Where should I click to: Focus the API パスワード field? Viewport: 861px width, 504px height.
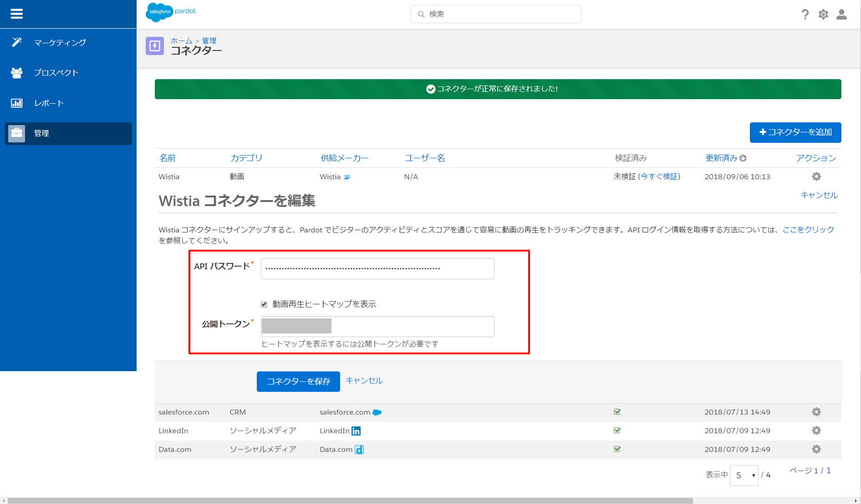tap(377, 268)
